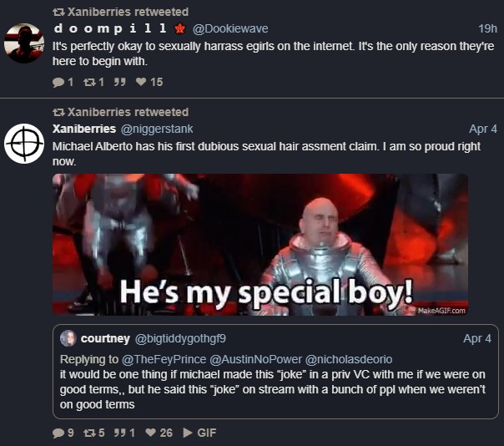Click quote icon on the doompill tweet
504x446 pixels.
tap(119, 82)
